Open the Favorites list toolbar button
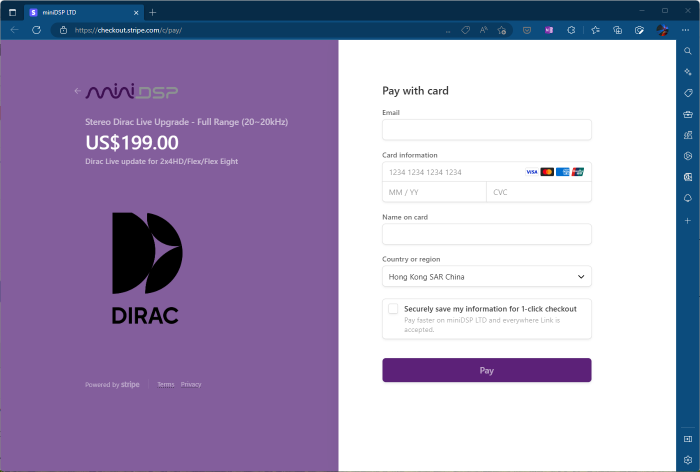Viewport: 700px width, 472px height. click(x=596, y=30)
